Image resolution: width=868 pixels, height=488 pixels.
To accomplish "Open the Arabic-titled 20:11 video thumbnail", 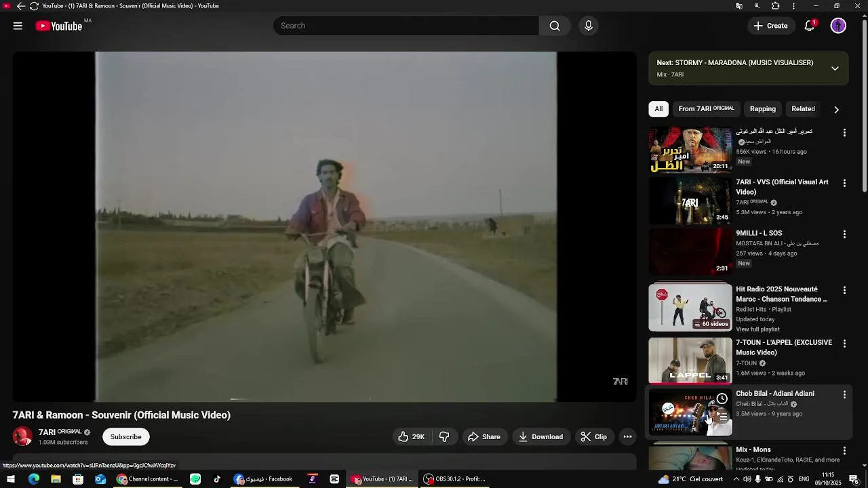I will pyautogui.click(x=690, y=149).
